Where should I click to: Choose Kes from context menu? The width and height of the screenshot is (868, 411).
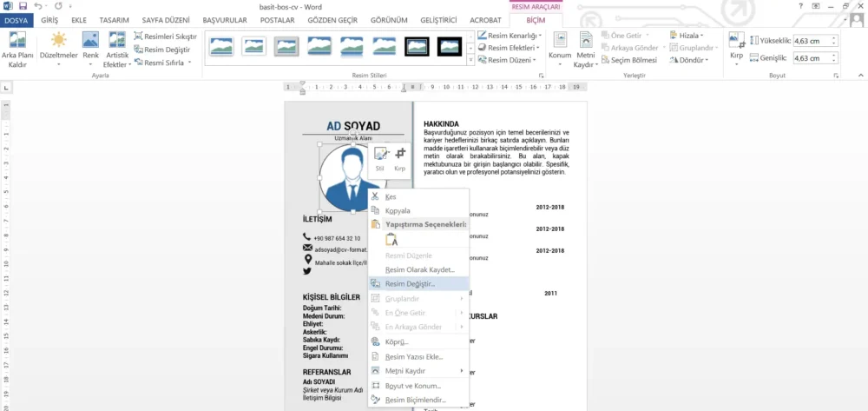[x=418, y=196]
